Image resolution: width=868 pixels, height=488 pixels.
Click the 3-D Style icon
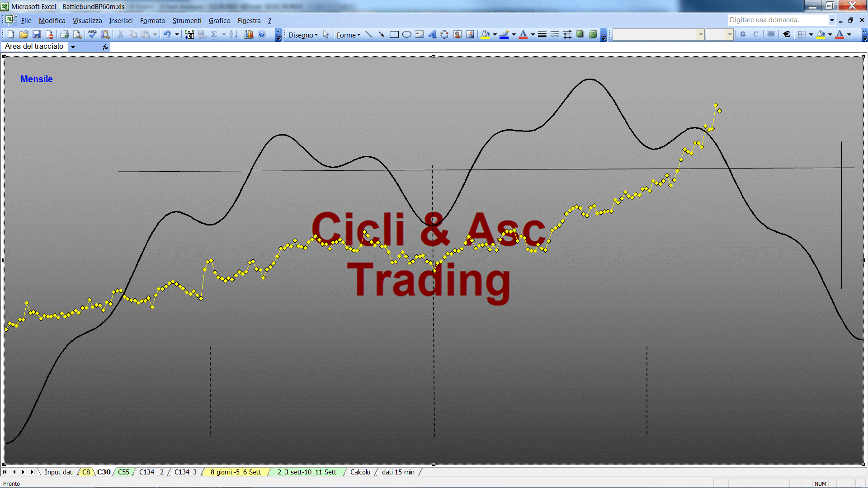pyautogui.click(x=593, y=34)
